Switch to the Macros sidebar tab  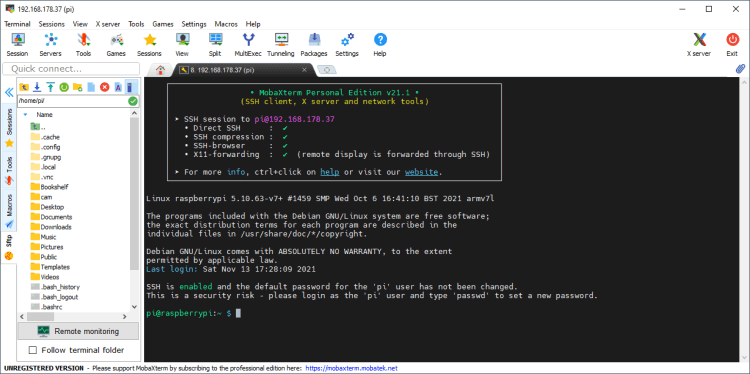[9, 210]
